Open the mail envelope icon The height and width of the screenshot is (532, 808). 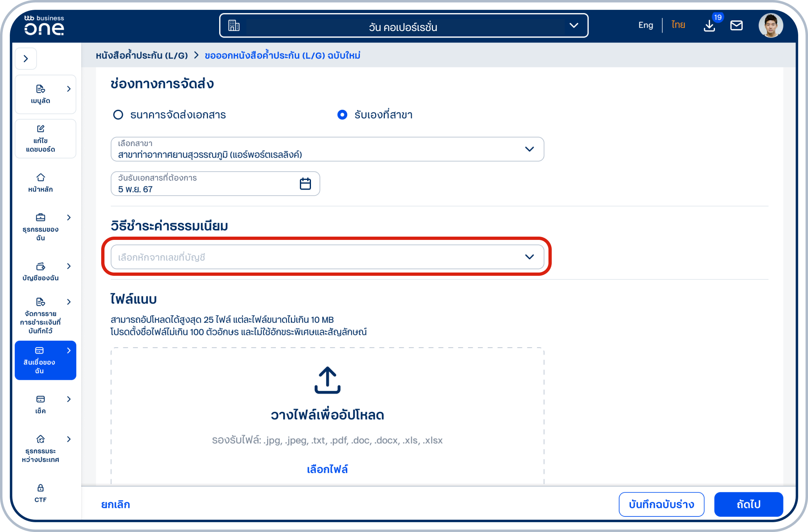coord(736,26)
